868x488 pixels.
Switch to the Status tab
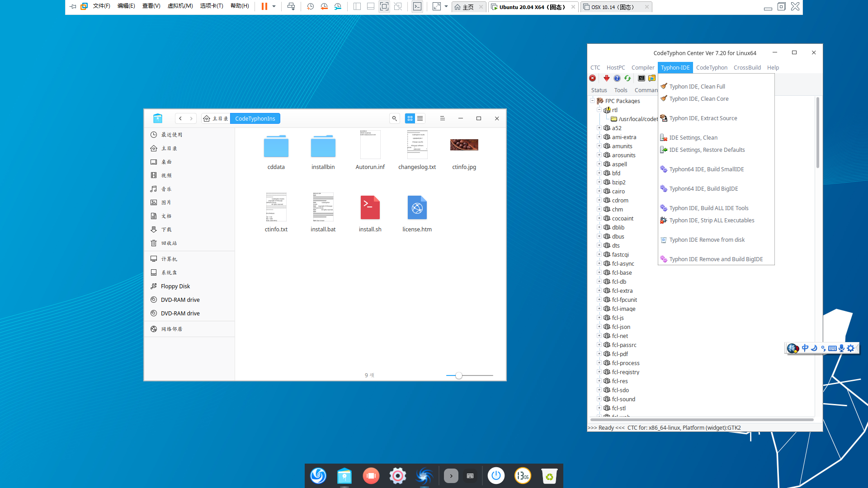click(x=599, y=90)
